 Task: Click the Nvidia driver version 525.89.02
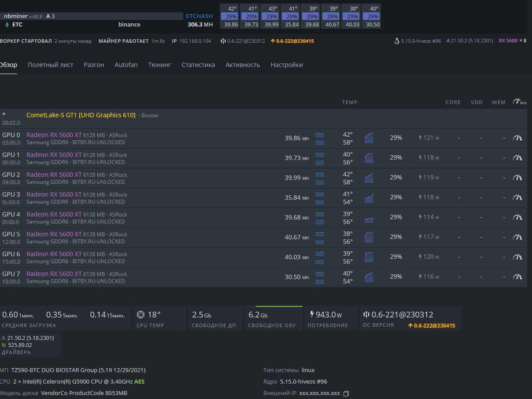[x=20, y=345]
